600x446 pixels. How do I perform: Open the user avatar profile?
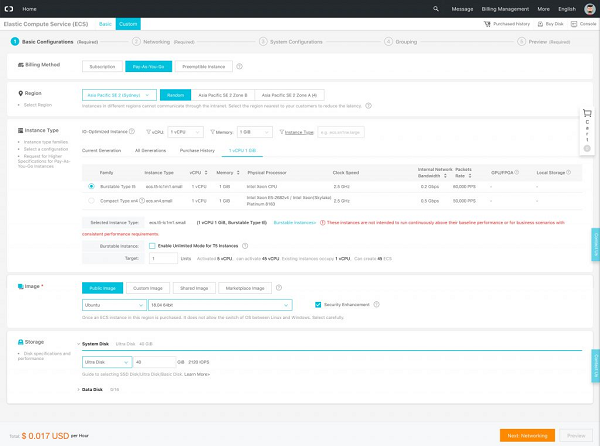[590, 9]
